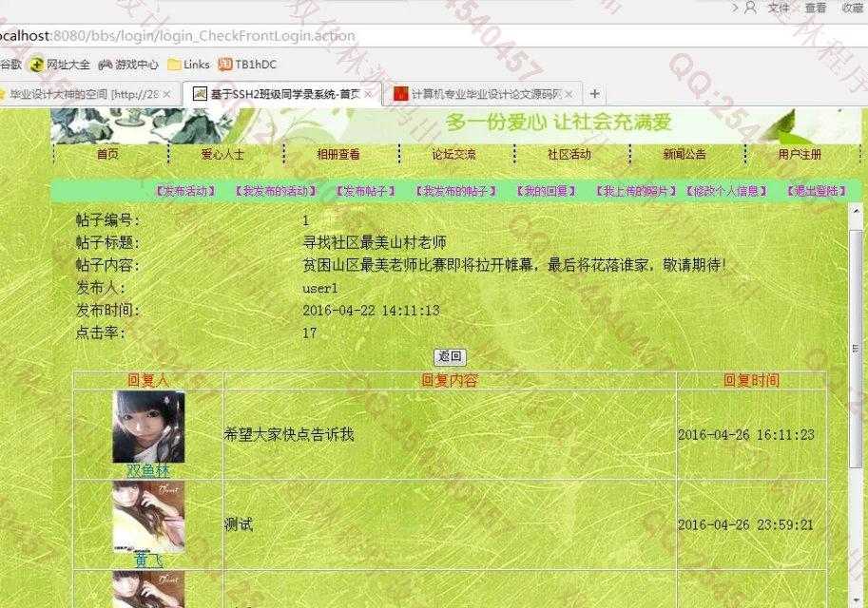868x608 pixels.
Task: Click the vertical scrollbar thumb
Action: (856, 349)
